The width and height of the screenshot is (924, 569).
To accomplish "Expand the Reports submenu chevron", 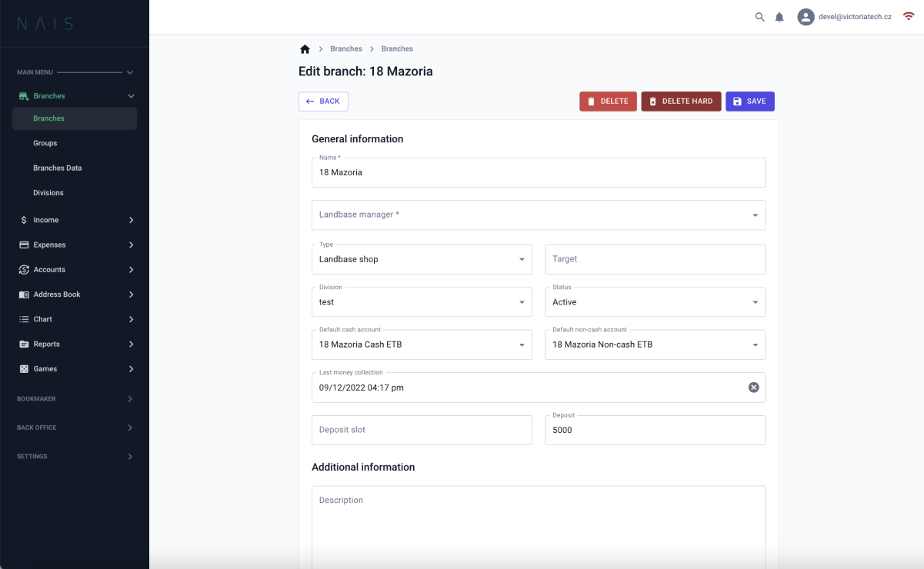I will pyautogui.click(x=131, y=344).
